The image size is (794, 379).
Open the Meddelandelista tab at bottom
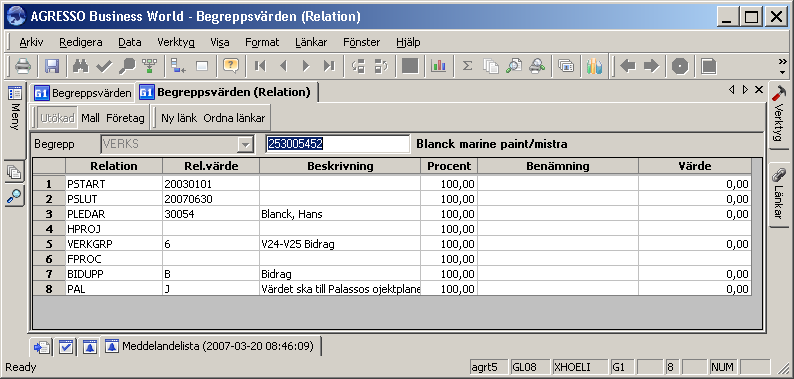coord(210,347)
